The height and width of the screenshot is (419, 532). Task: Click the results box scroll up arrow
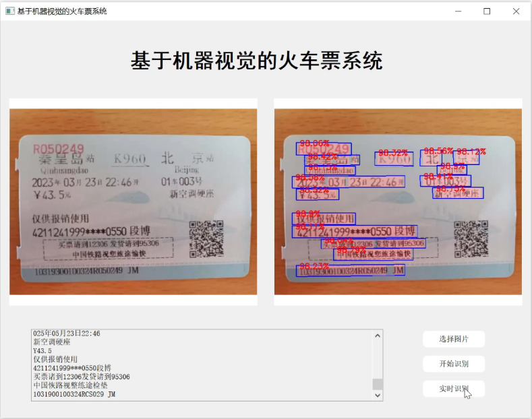pos(378,335)
